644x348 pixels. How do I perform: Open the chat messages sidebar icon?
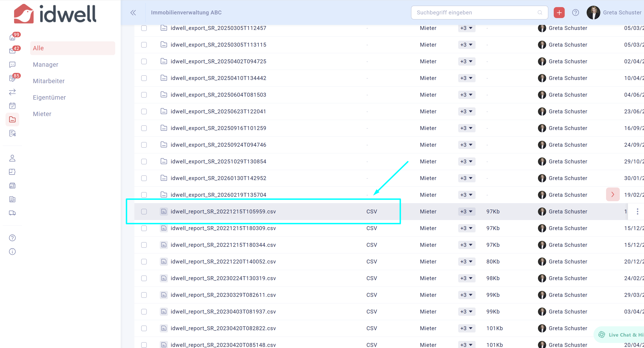(12, 65)
